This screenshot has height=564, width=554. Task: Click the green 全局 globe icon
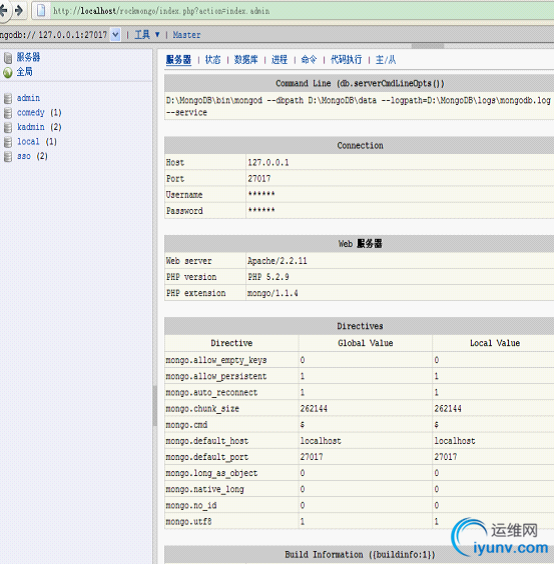[x=8, y=73]
